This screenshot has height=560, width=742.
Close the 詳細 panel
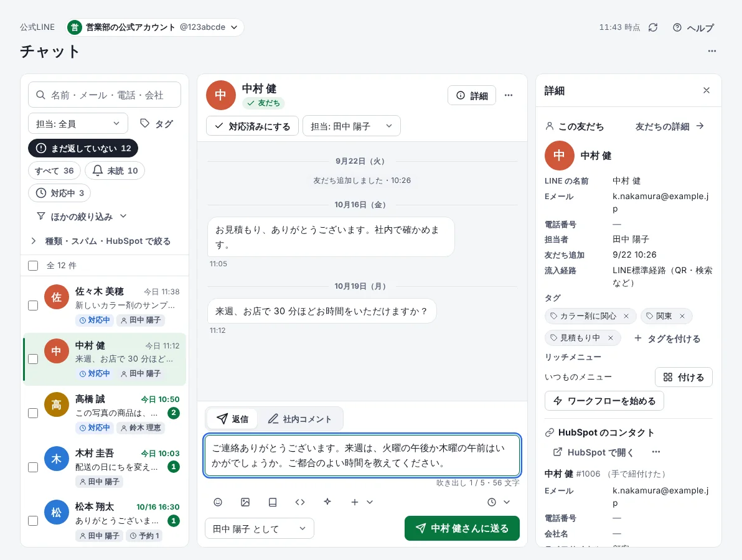(706, 90)
